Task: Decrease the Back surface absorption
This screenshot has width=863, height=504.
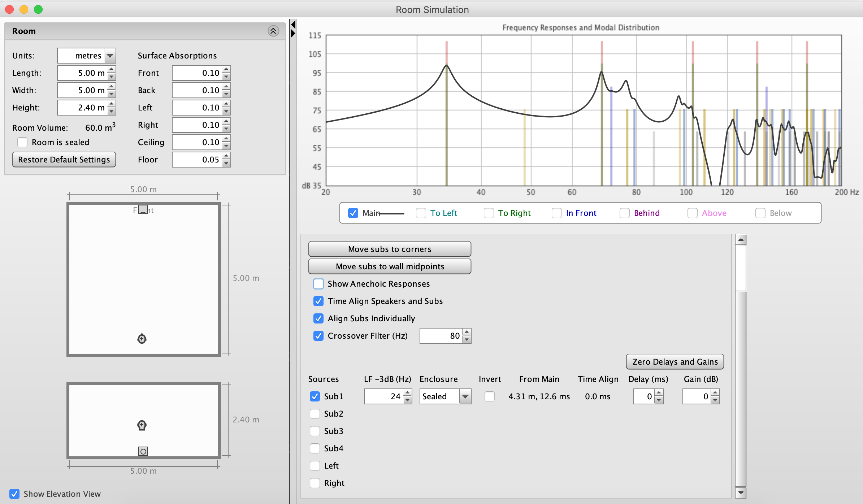Action: pos(226,94)
